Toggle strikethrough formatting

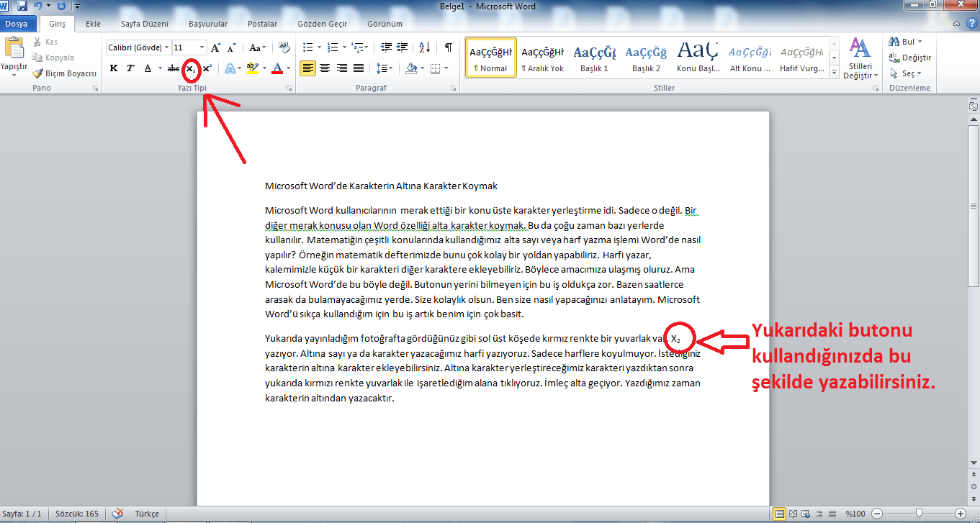pyautogui.click(x=174, y=68)
